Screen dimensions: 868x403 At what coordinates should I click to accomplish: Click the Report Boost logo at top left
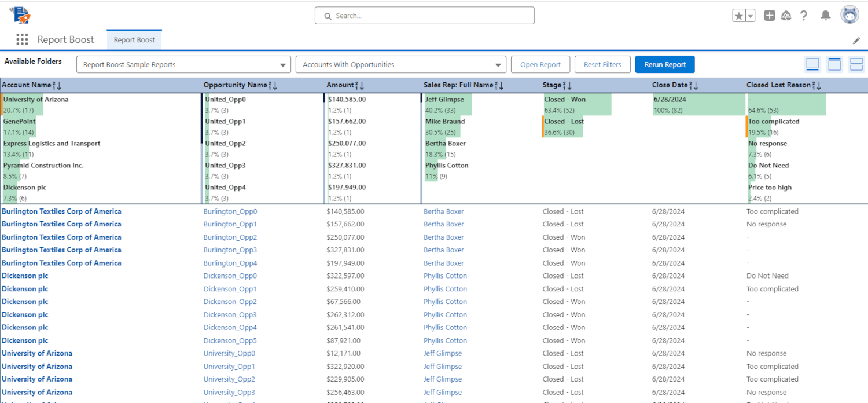click(x=20, y=15)
